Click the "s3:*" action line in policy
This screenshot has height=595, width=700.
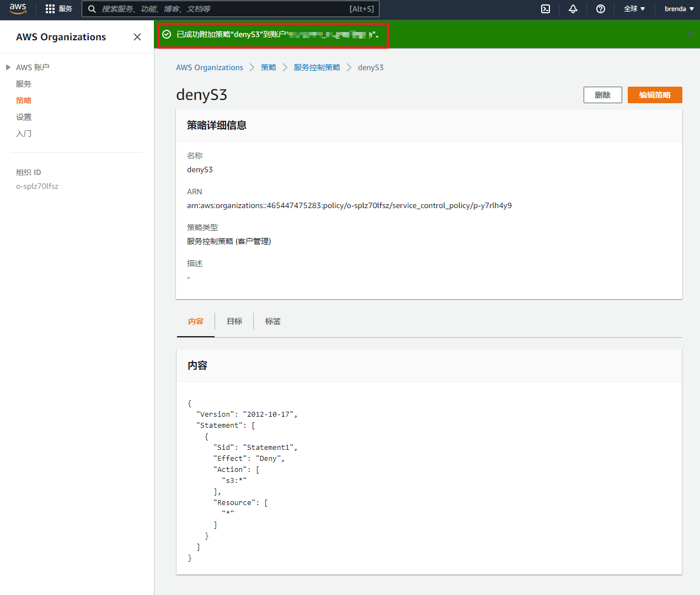tap(234, 481)
